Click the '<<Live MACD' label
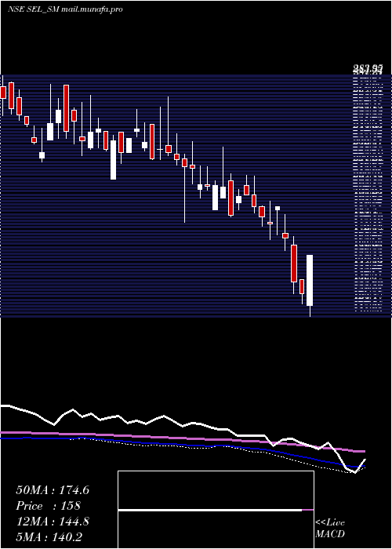Screen dimensions: 392x549 [330, 529]
